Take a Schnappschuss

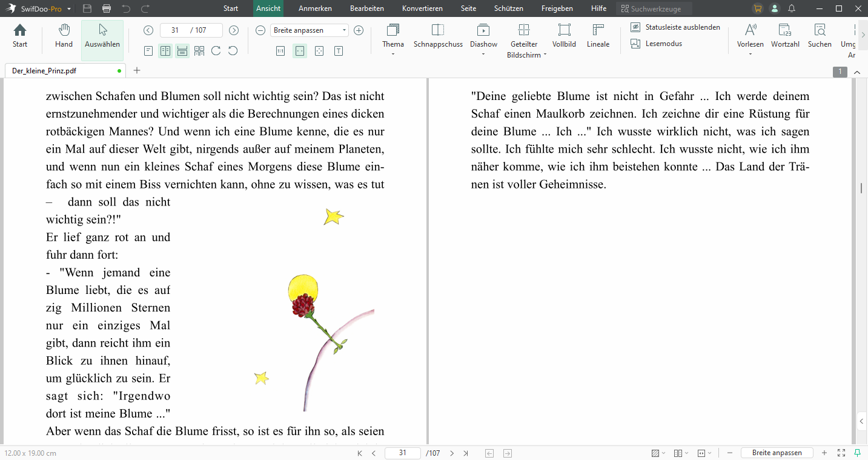(x=438, y=36)
